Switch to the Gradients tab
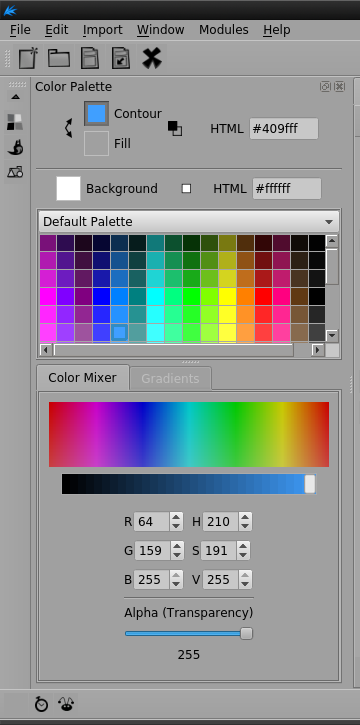This screenshot has width=360, height=725. point(170,378)
